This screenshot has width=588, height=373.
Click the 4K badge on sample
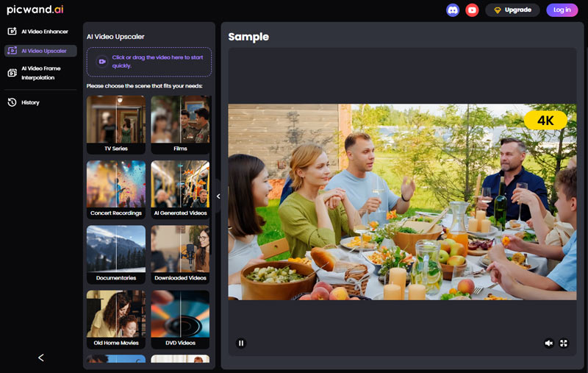coord(545,121)
